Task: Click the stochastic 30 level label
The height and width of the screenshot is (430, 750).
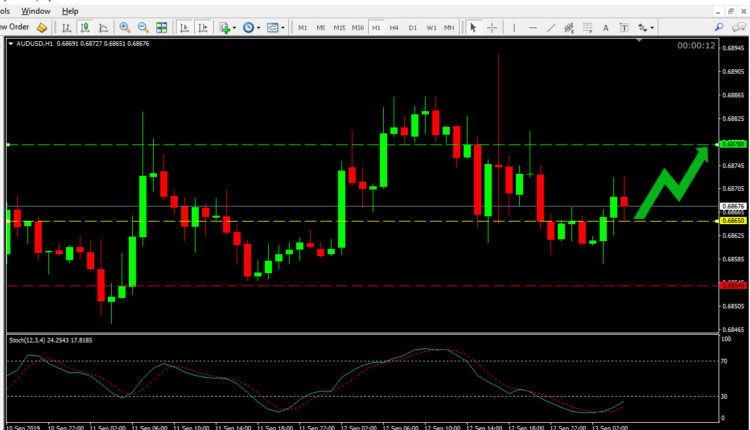Action: tap(724, 397)
